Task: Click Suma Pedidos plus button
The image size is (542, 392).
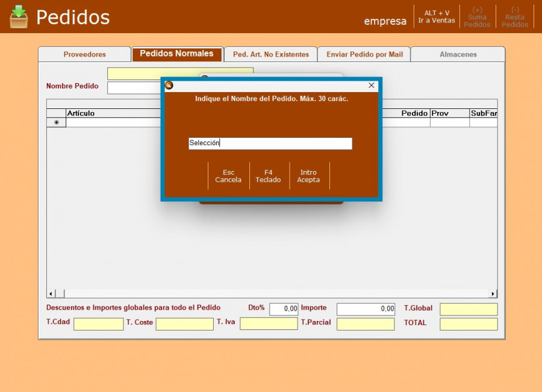Action: coord(477,17)
